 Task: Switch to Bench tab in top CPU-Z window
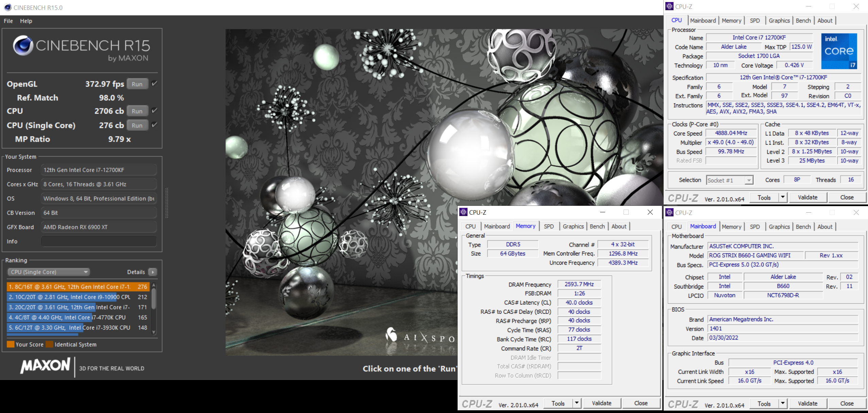803,20
